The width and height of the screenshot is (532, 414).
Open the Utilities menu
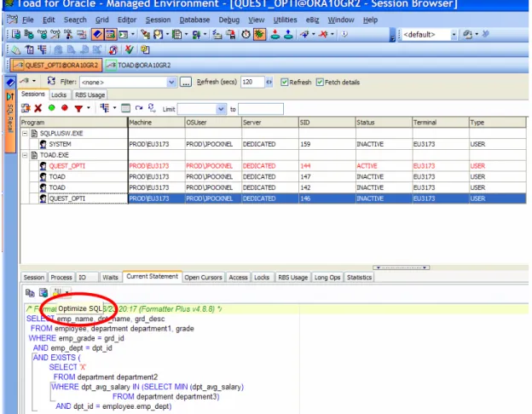tap(285, 20)
